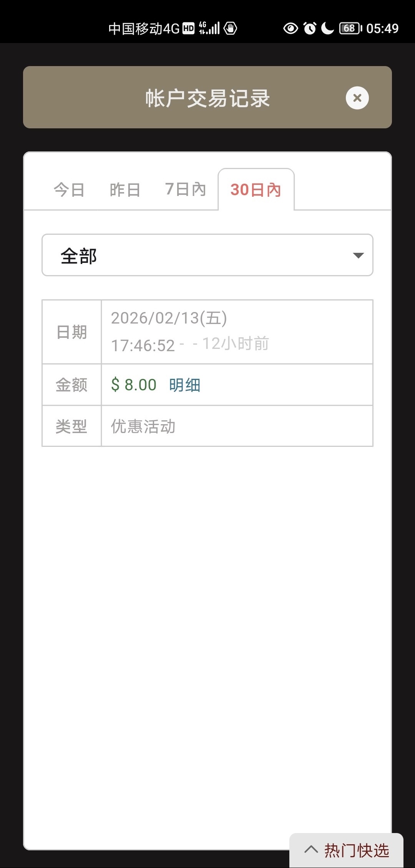The width and height of the screenshot is (415, 868).
Task: Tap the alarm clock status icon
Action: 310,28
